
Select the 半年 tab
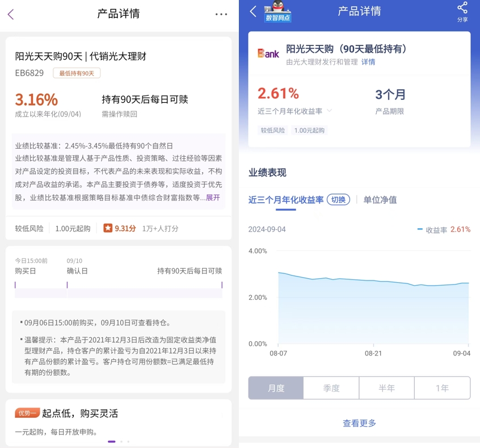[x=387, y=388]
